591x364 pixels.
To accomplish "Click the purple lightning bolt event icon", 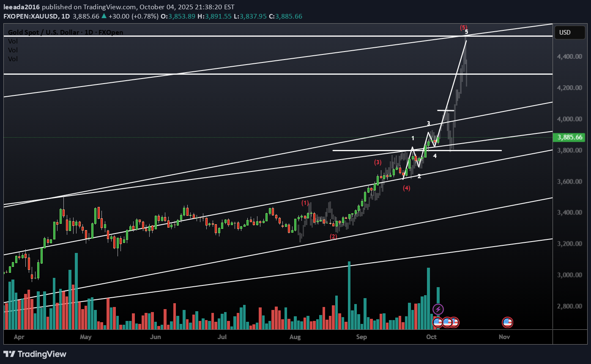I will click(x=438, y=309).
